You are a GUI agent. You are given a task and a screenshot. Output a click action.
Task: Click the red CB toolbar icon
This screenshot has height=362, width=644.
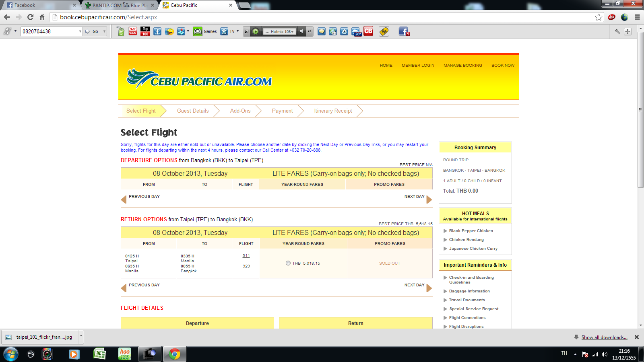click(368, 31)
